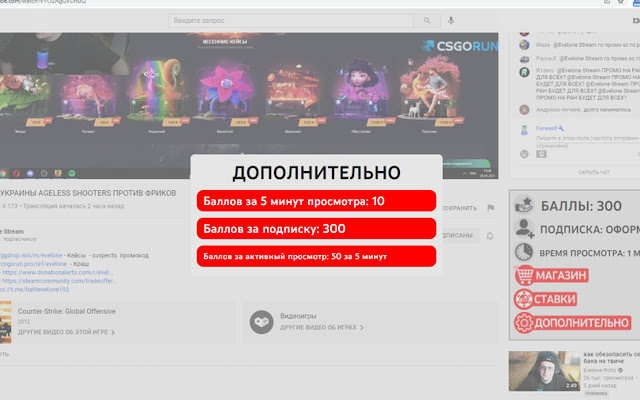Image resolution: width=640 pixels, height=400 pixels.
Task: Open the csgorun.pro/ref/evelone link
Action: pos(33,264)
